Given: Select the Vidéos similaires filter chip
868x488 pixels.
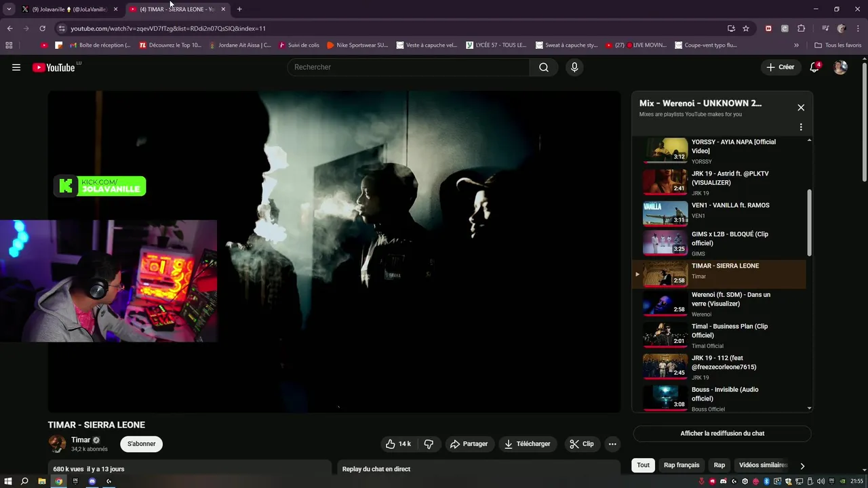Looking at the screenshot, I should tap(763, 465).
